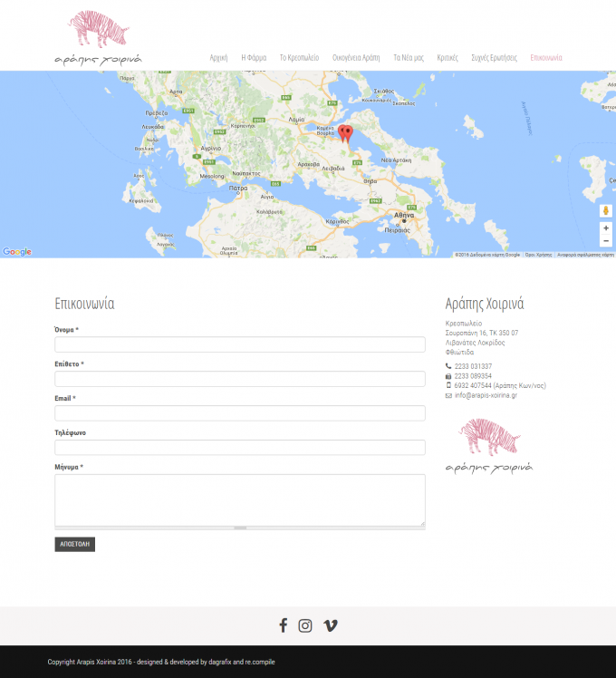The image size is (616, 678).
Task: Click the fax icon beside 2233 089354
Action: (x=448, y=376)
